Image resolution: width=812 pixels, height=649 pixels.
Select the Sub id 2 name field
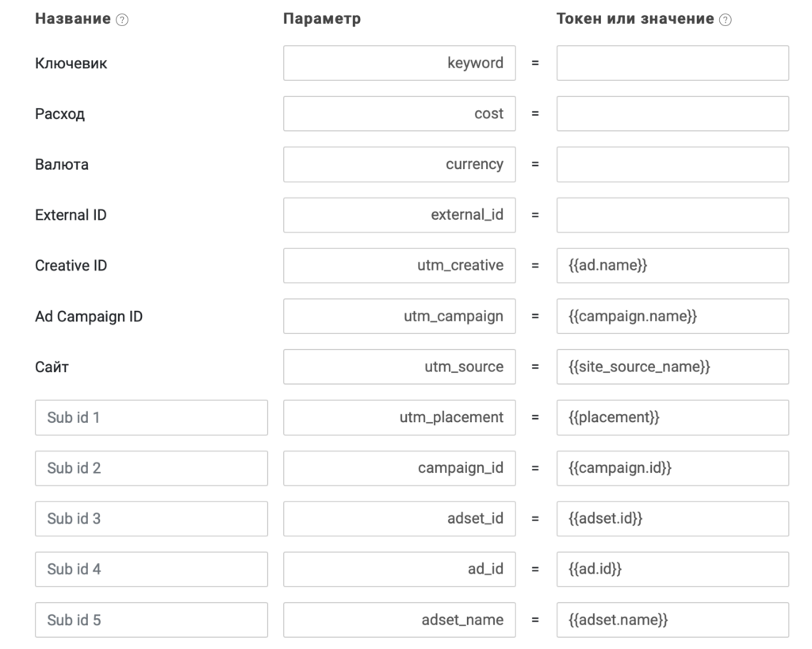(151, 468)
